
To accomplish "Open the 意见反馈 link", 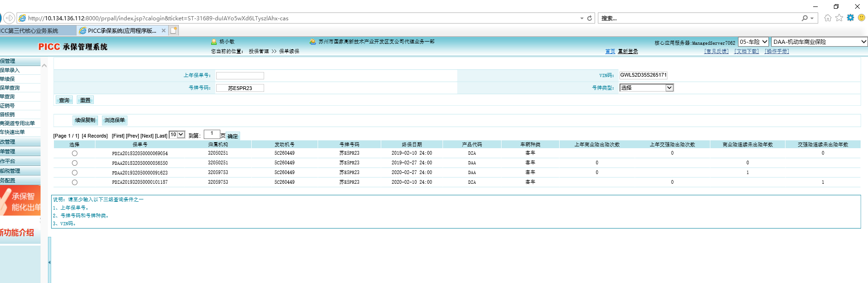I will (x=716, y=51).
